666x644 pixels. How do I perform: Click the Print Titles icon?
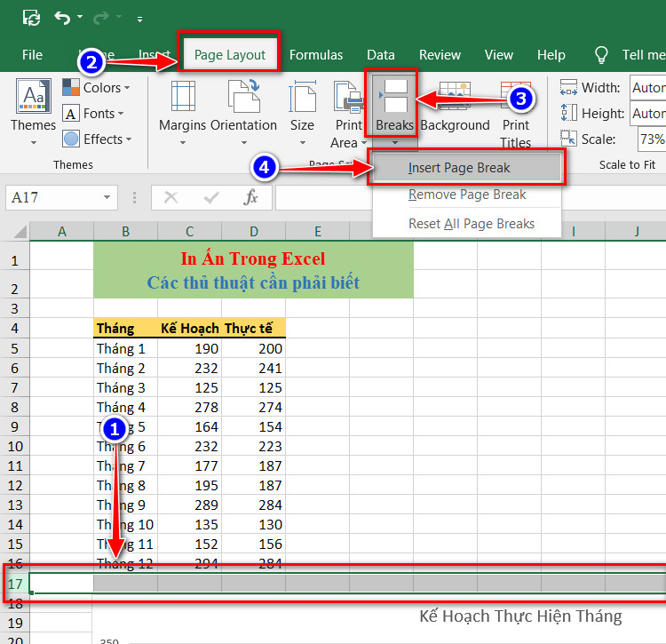point(516,96)
